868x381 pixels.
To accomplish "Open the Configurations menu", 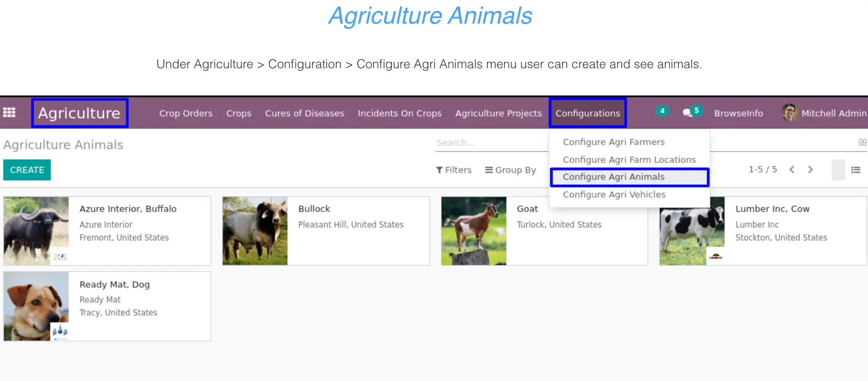I will pyautogui.click(x=588, y=113).
